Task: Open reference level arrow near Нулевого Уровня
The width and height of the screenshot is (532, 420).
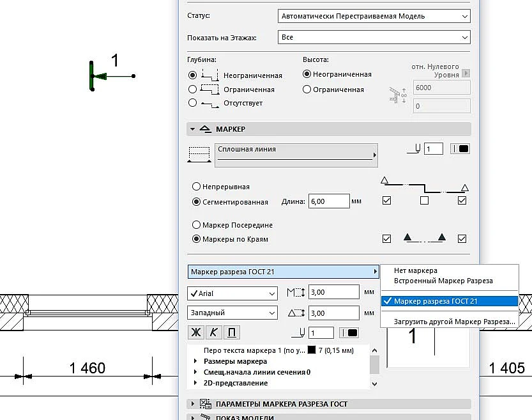Action: coord(466,73)
